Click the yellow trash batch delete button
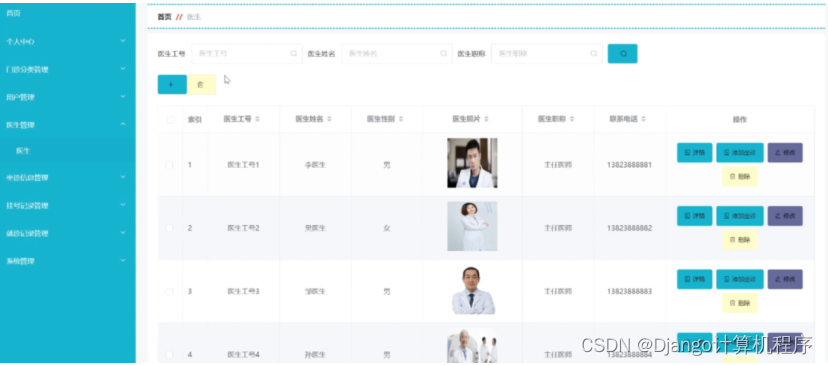The height and width of the screenshot is (365, 828). [x=201, y=85]
